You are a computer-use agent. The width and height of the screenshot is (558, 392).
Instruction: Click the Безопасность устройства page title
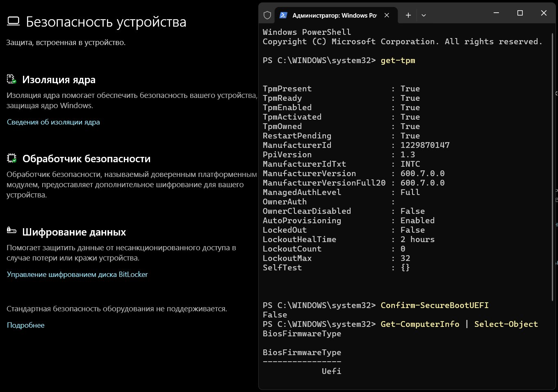coord(106,22)
